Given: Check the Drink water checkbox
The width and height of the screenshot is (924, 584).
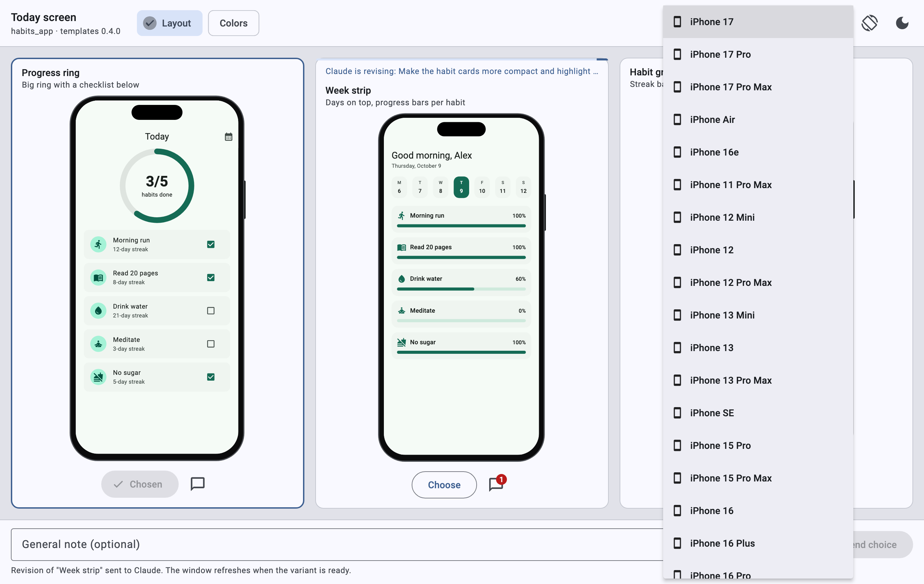Looking at the screenshot, I should [211, 311].
